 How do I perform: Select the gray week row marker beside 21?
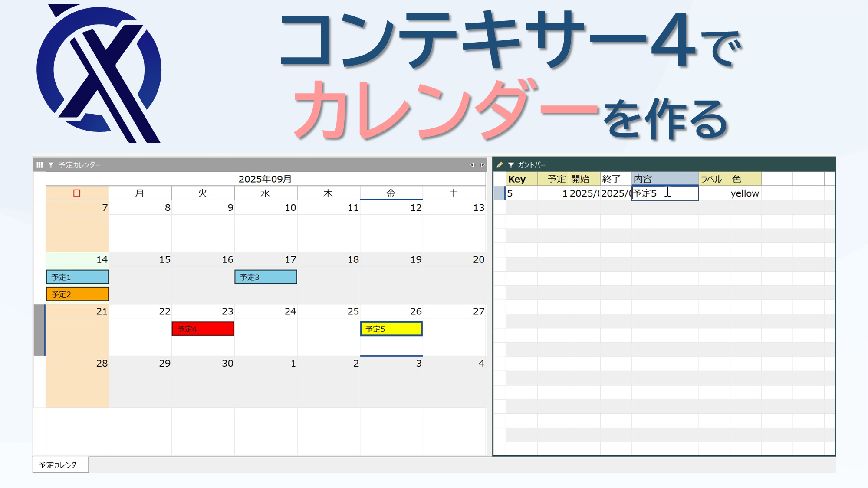pos(39,330)
